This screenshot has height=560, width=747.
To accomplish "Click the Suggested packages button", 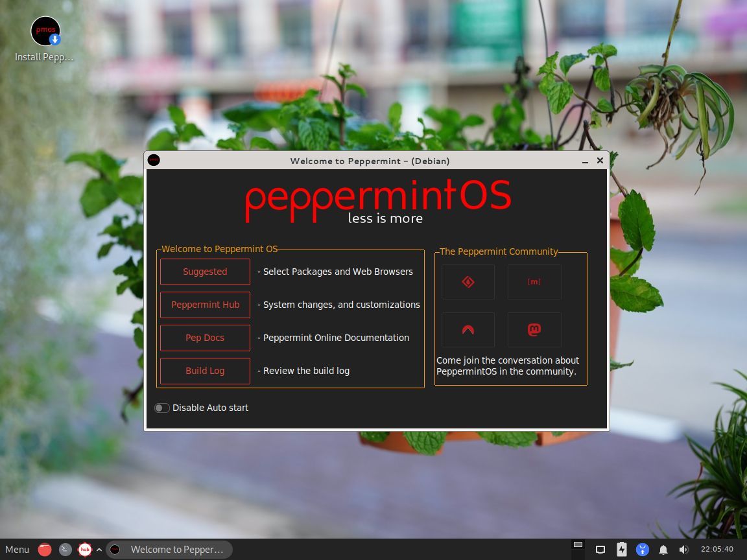I will point(205,272).
